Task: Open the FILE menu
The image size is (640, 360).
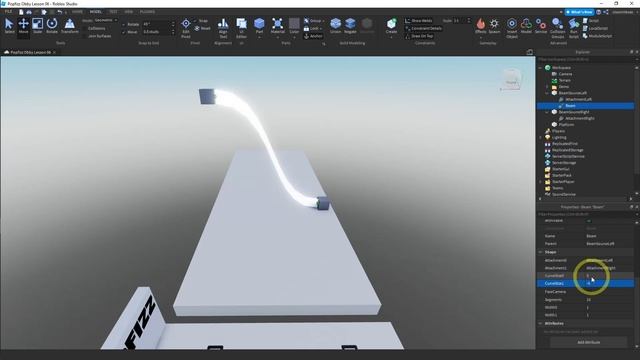Action: [8, 12]
